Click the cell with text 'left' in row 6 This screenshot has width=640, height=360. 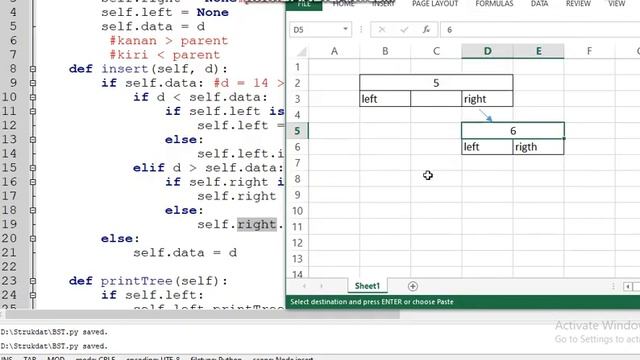tap(487, 147)
